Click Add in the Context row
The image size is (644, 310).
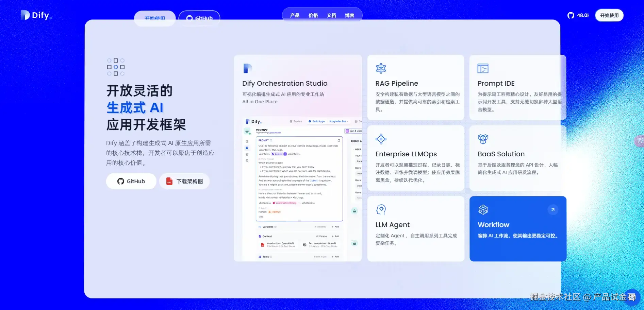click(x=335, y=236)
